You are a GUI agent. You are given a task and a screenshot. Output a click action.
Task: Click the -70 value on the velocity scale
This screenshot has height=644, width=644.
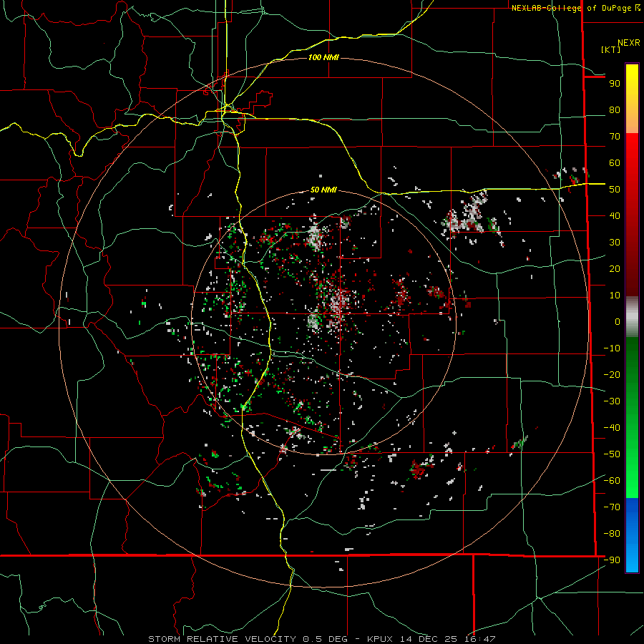pos(612,507)
